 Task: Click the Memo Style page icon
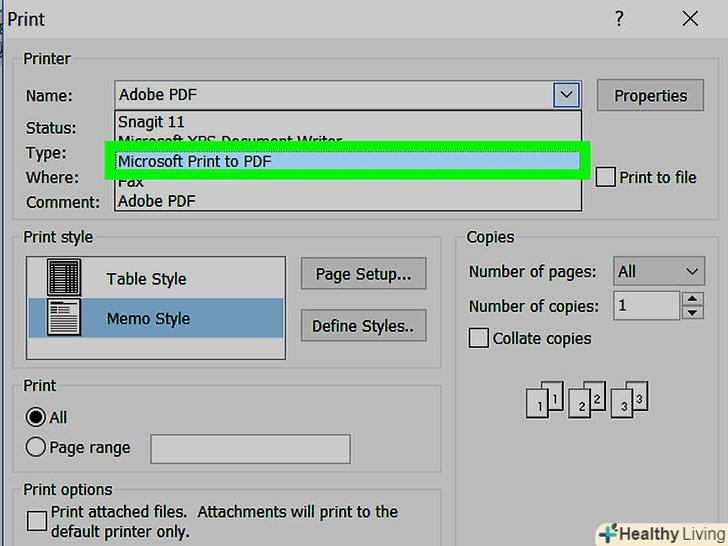(x=64, y=318)
